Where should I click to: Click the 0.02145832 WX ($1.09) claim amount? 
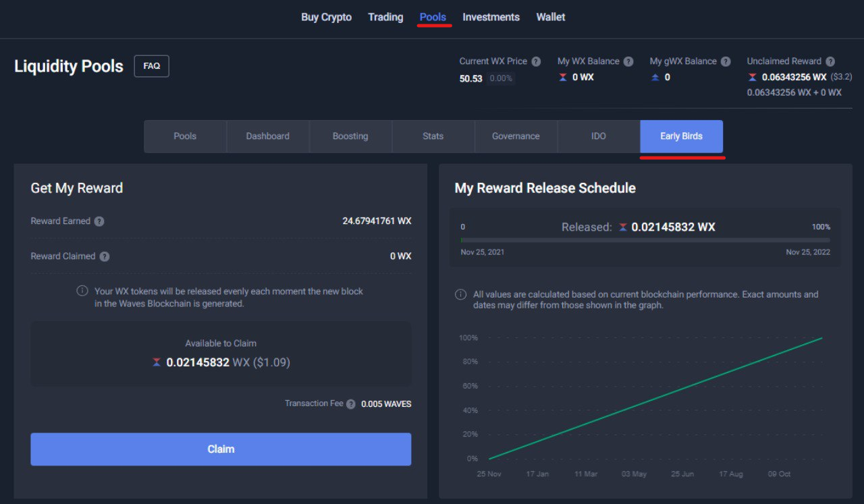[x=228, y=362]
